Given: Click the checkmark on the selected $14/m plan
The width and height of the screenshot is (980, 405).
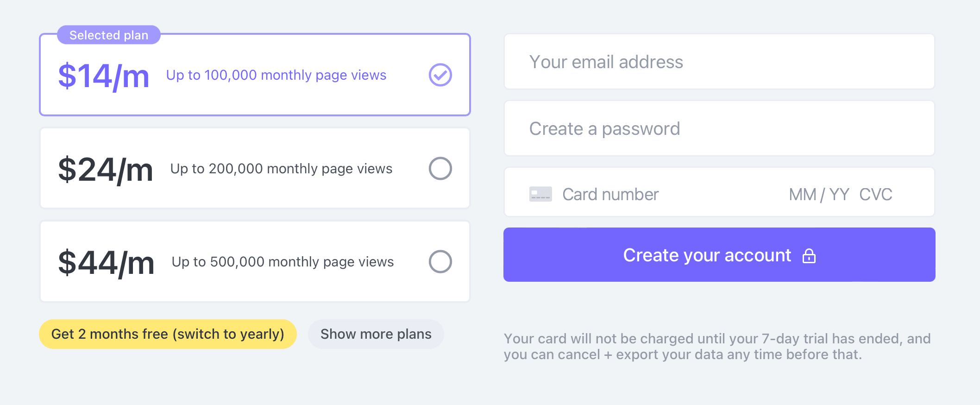Looking at the screenshot, I should coord(440,75).
